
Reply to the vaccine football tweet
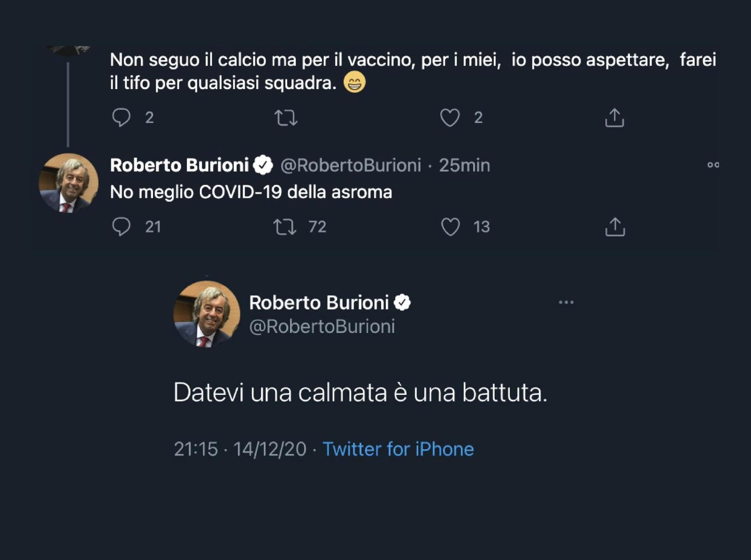coord(121,117)
